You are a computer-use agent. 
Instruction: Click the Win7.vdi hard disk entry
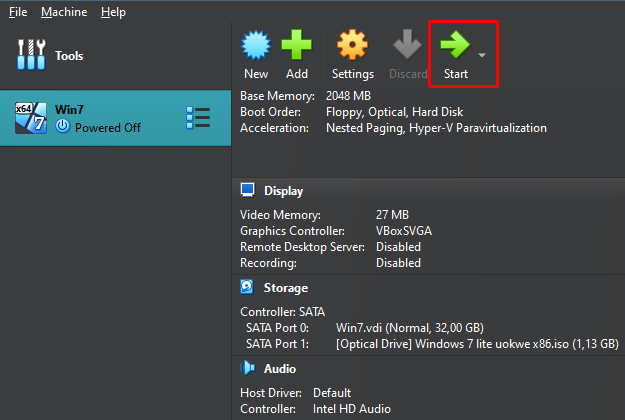click(410, 328)
